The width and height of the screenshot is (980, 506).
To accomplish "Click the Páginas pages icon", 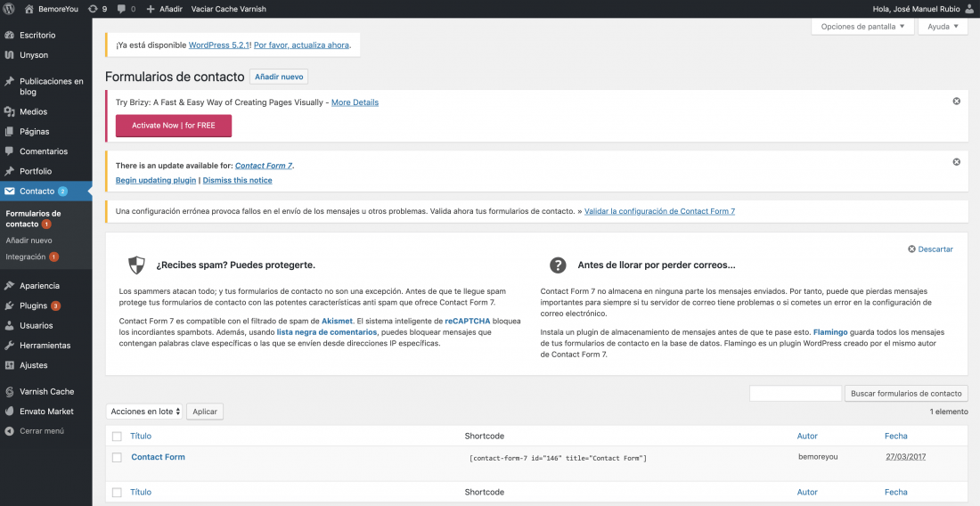I will 10,131.
